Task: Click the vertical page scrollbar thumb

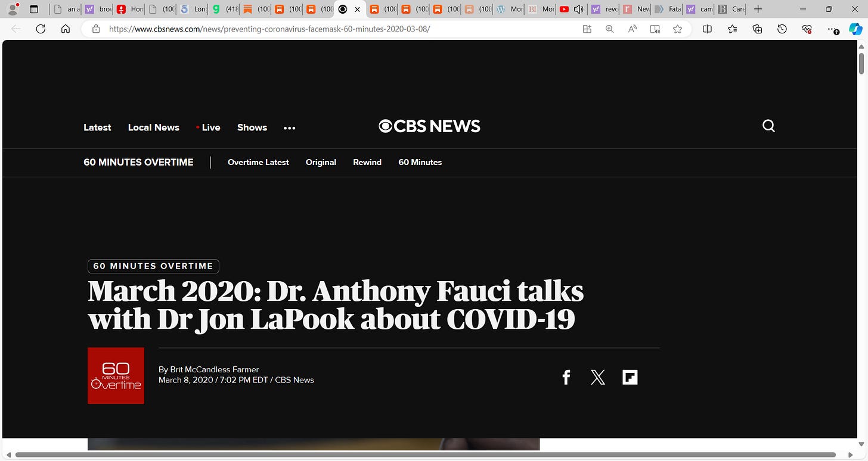Action: pos(861,63)
